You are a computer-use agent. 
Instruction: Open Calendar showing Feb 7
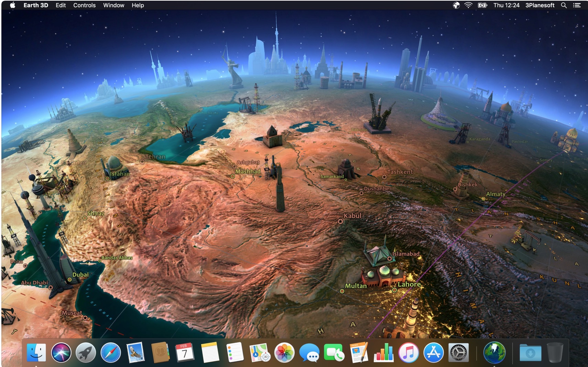[185, 352]
